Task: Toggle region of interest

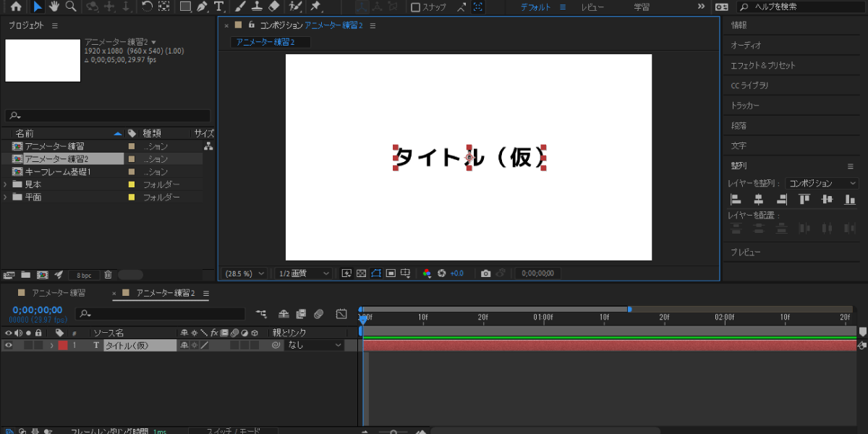Action: [x=391, y=273]
